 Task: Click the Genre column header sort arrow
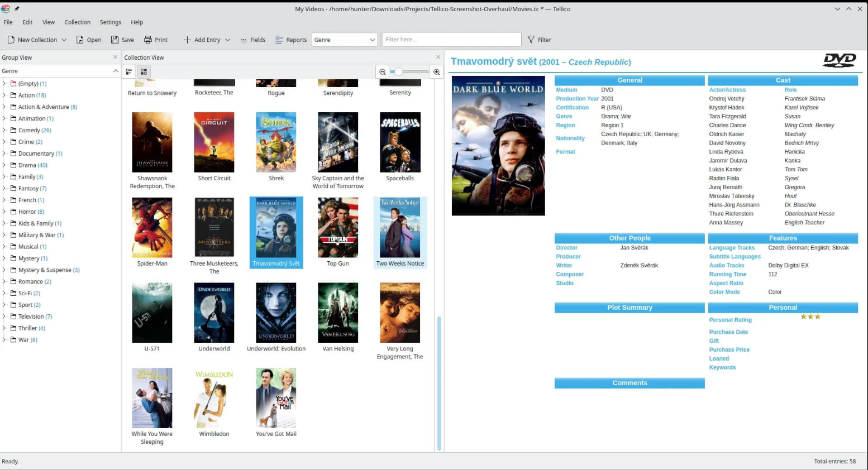[116, 71]
